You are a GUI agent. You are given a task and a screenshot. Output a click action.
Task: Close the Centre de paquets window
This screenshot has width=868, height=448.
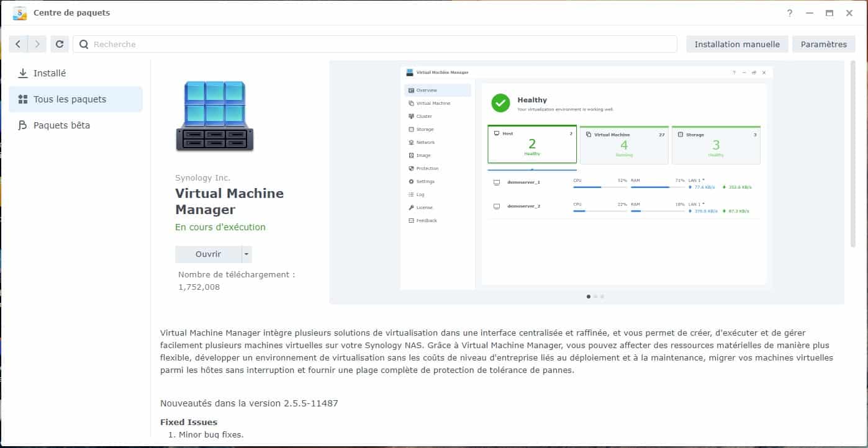[x=849, y=13]
